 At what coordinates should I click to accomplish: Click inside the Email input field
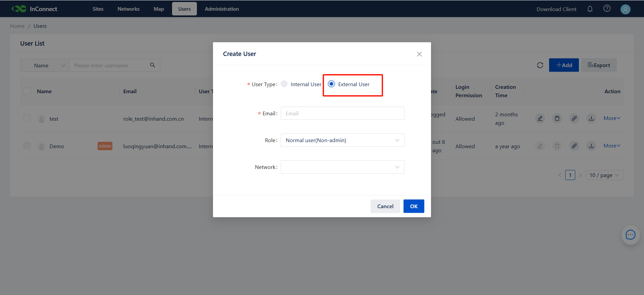[342, 113]
